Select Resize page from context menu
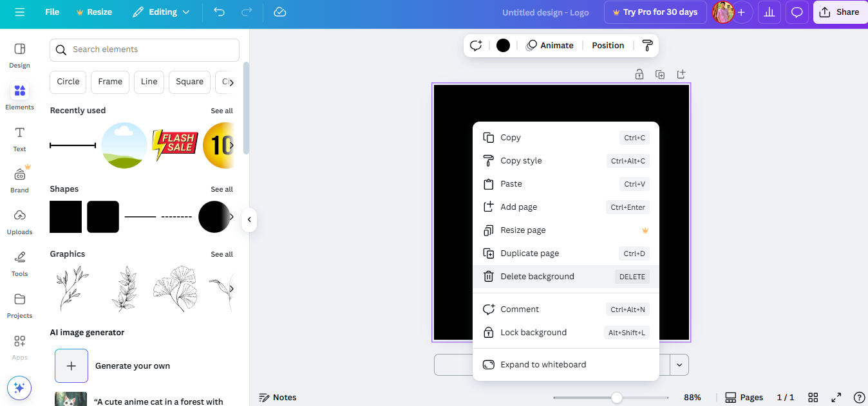 (x=566, y=230)
